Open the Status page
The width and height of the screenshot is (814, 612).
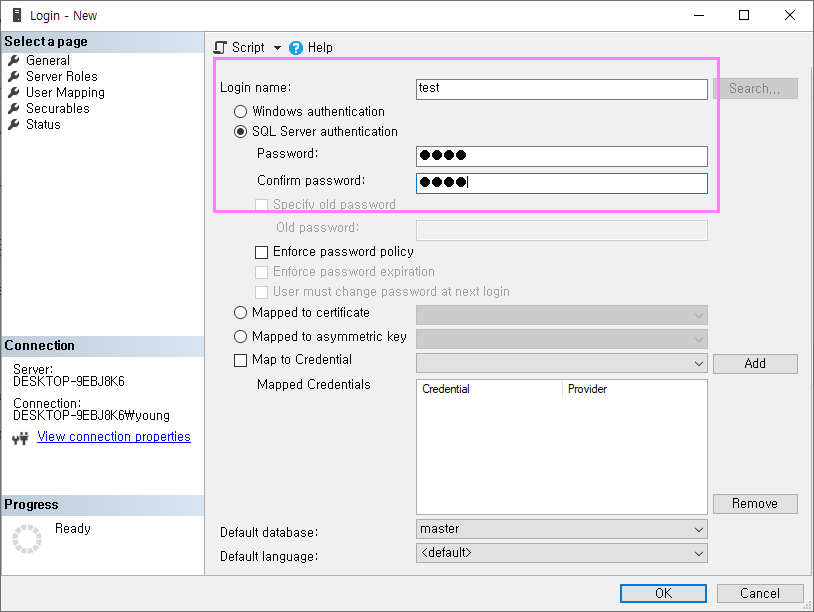(x=43, y=125)
